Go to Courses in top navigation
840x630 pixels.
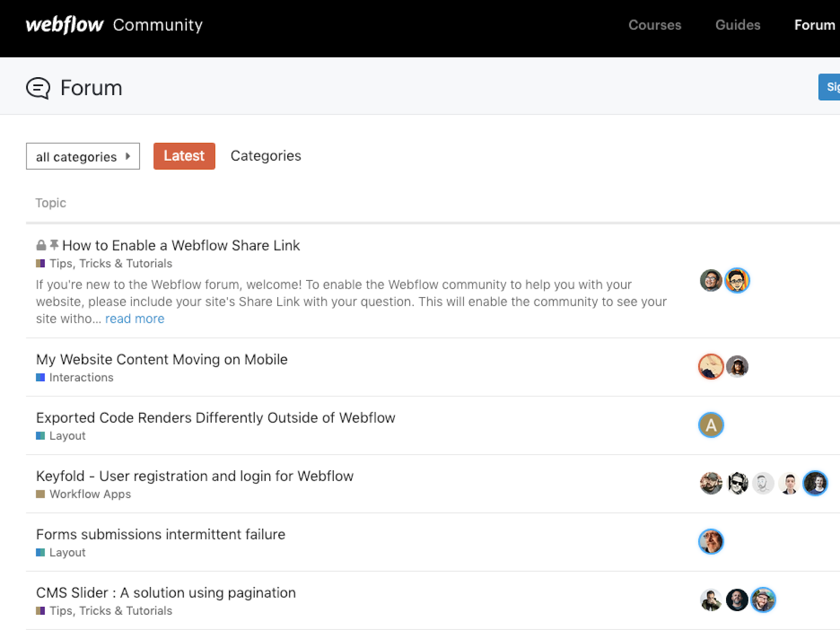pyautogui.click(x=655, y=25)
